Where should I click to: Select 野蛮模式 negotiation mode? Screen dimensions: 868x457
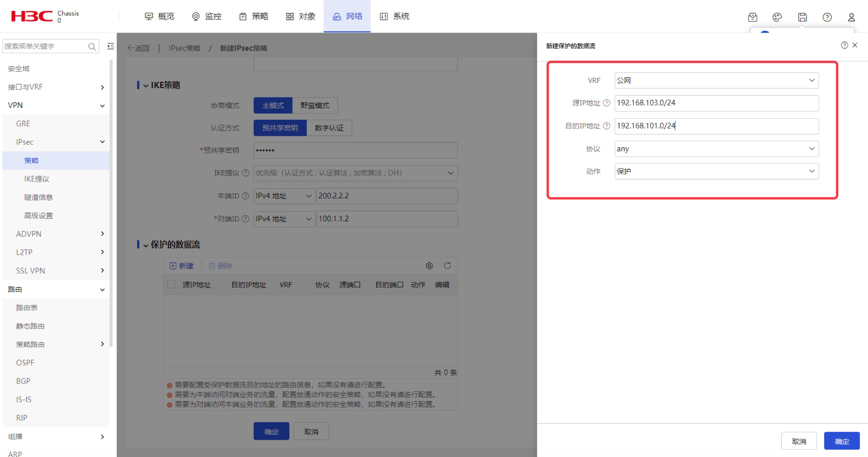tap(315, 106)
